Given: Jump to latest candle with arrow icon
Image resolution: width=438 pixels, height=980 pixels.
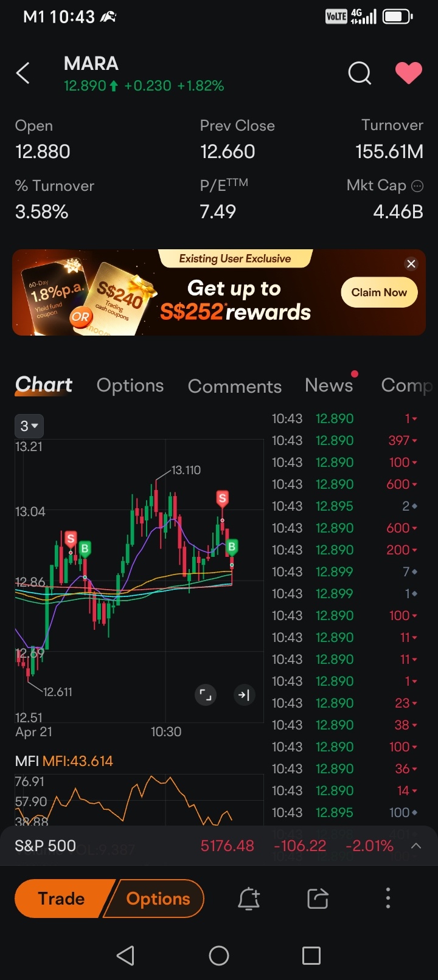Looking at the screenshot, I should pyautogui.click(x=245, y=695).
